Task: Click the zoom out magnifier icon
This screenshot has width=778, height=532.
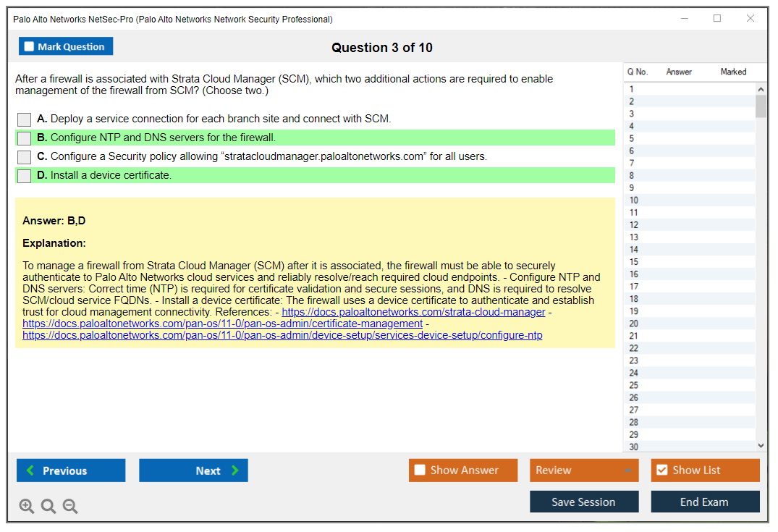Action: point(70,507)
